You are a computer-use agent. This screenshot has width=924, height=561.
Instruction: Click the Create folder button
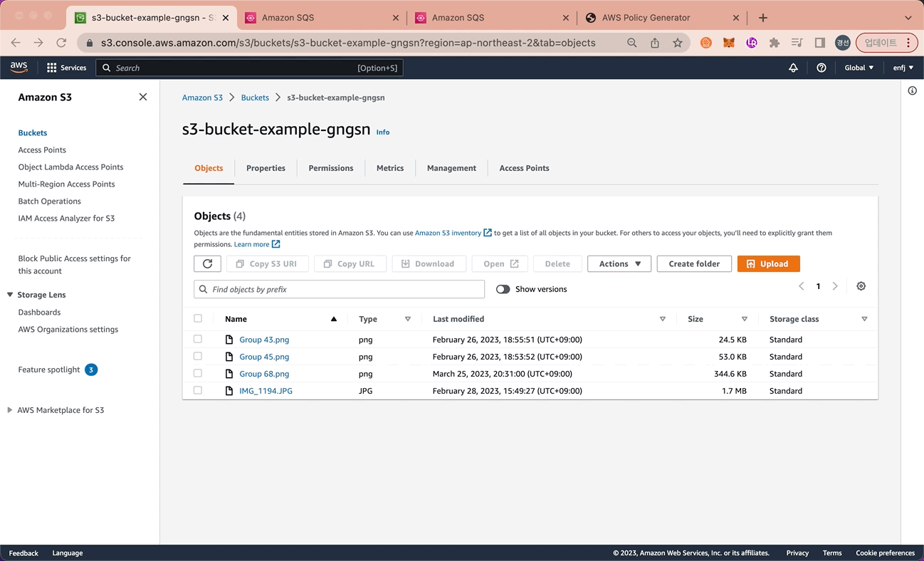(x=694, y=263)
